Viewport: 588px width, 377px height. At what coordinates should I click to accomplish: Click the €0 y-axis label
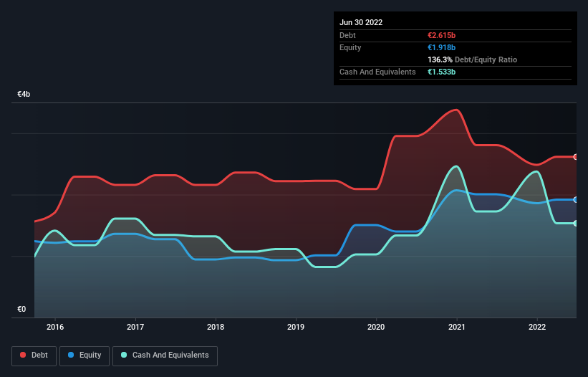[x=21, y=309]
